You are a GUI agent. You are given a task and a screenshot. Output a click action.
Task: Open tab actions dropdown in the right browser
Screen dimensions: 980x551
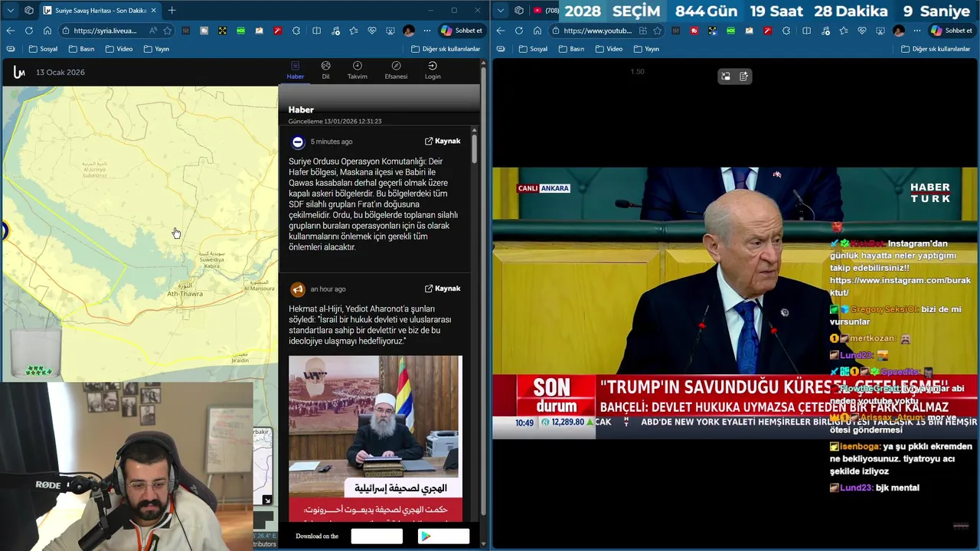[x=501, y=10]
